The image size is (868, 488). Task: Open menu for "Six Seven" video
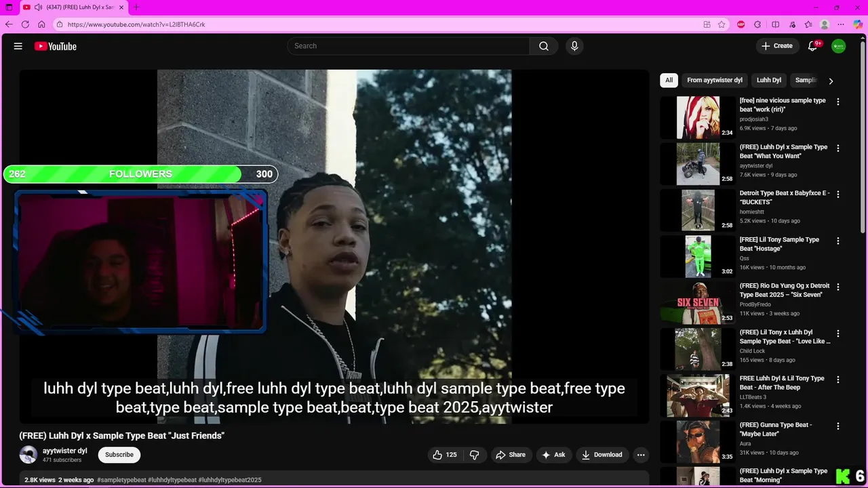click(x=838, y=287)
